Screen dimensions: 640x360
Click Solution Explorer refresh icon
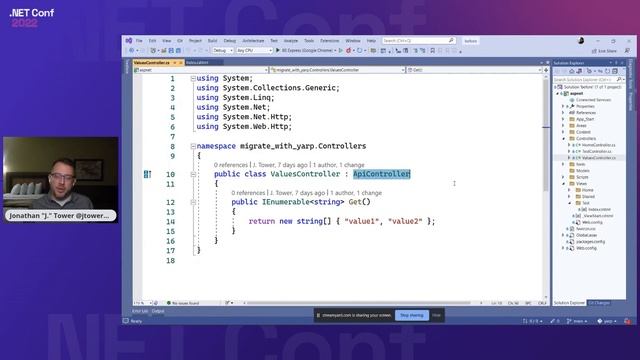(x=607, y=71)
